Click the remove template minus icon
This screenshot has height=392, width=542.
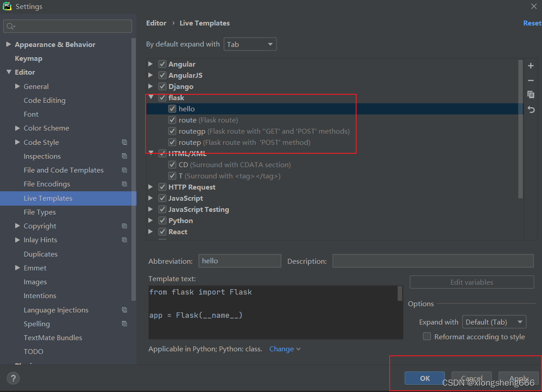531,80
